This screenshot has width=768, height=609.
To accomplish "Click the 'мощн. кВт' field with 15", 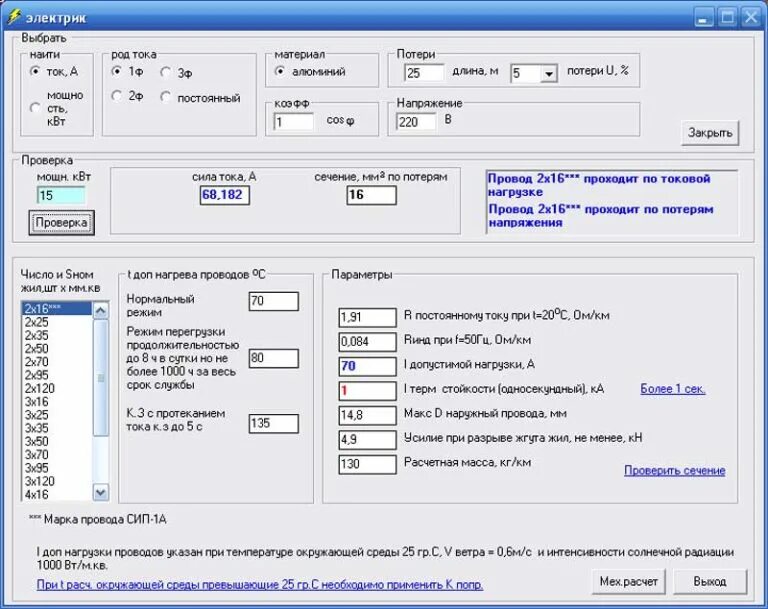I will coord(61,195).
